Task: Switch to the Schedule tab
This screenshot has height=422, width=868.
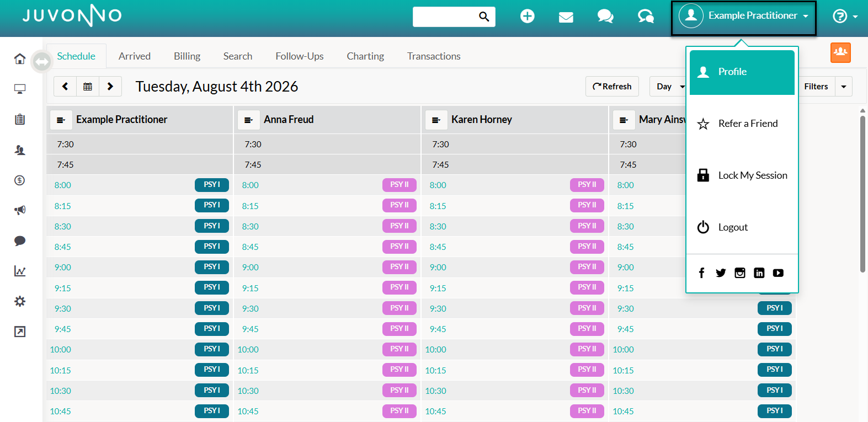Action: (x=76, y=56)
